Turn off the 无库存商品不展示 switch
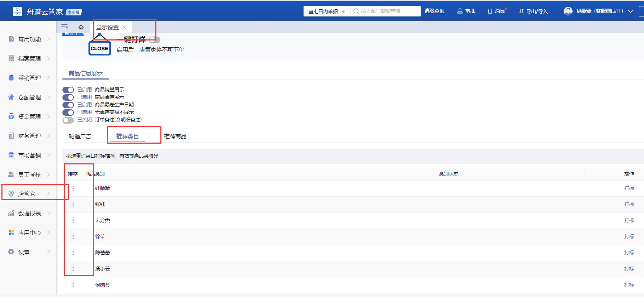Screen dimensions: 644x297 (68, 112)
